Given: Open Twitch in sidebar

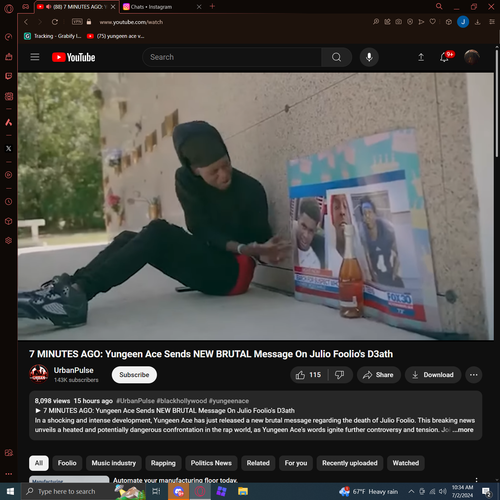Looking at the screenshot, I should [9, 76].
